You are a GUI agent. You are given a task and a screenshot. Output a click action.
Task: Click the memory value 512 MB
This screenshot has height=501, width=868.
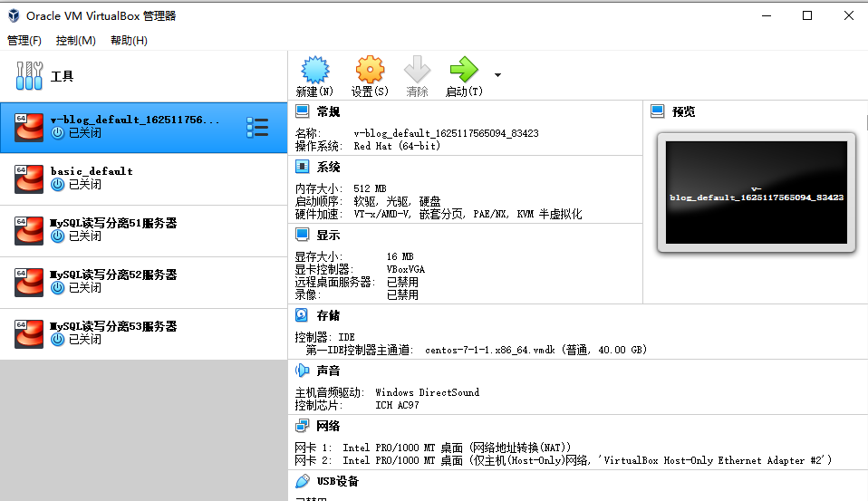point(370,188)
